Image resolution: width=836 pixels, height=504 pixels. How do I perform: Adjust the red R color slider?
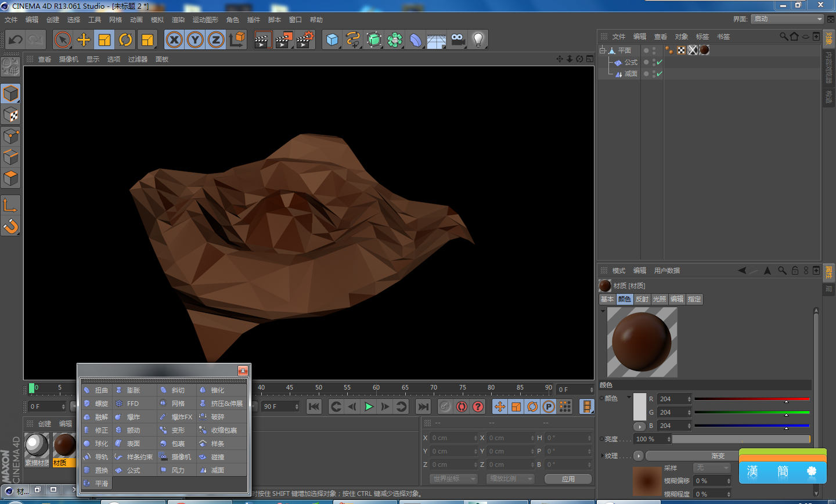point(752,399)
